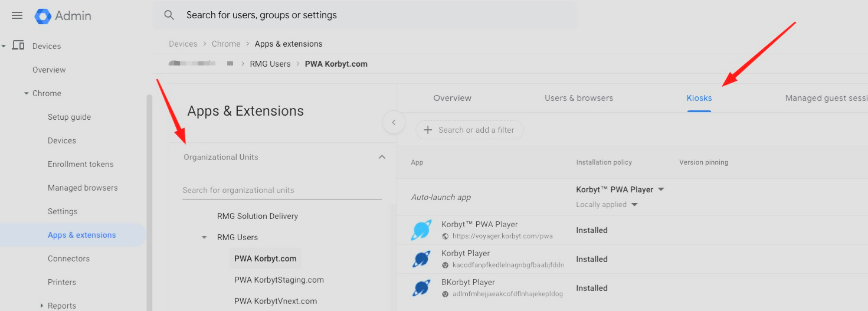Click the RMG Users breadcrumb

tap(270, 64)
